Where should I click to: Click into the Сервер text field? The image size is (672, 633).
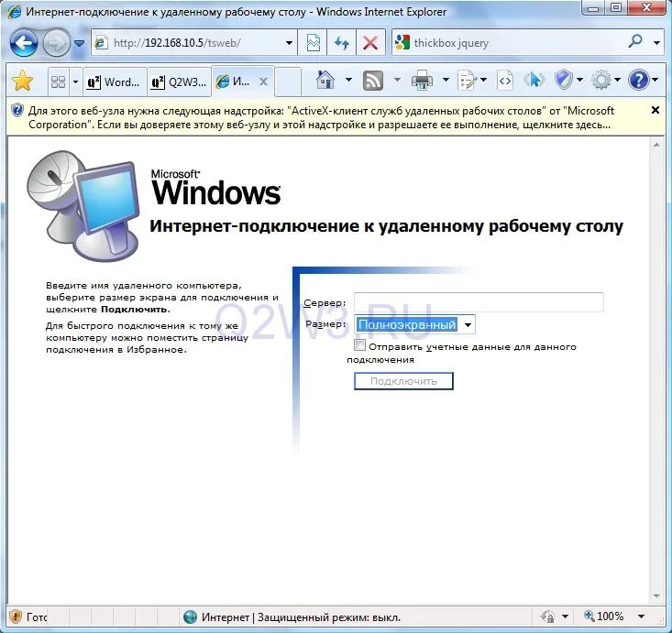(x=479, y=302)
